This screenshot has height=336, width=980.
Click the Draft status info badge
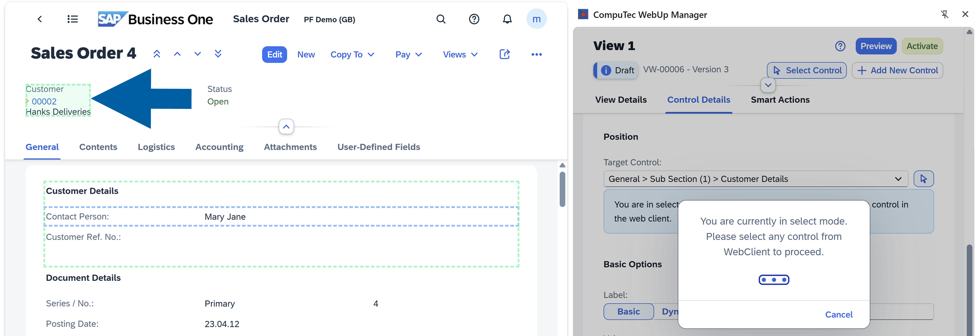[x=616, y=70]
